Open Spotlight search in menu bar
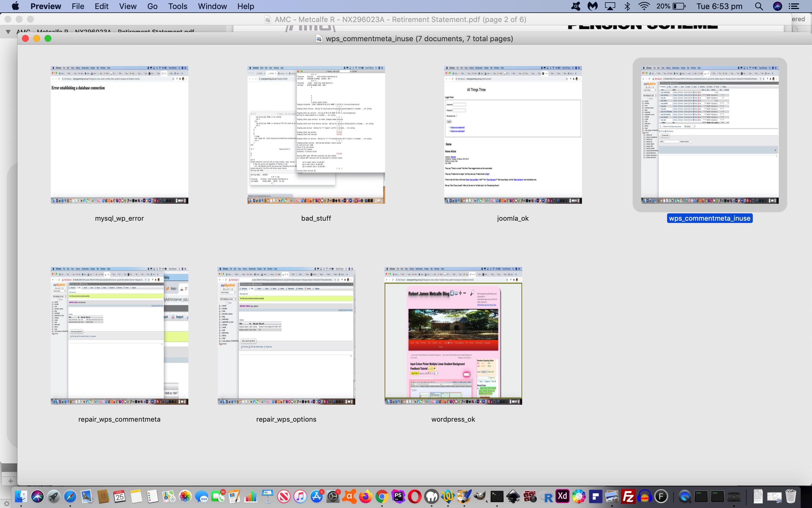812x508 pixels. [759, 6]
